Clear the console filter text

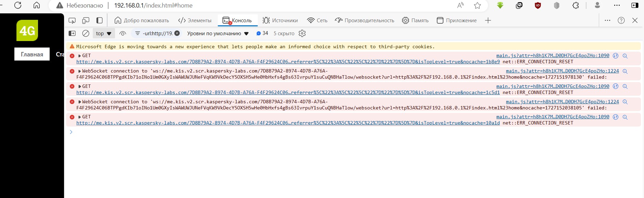(177, 33)
